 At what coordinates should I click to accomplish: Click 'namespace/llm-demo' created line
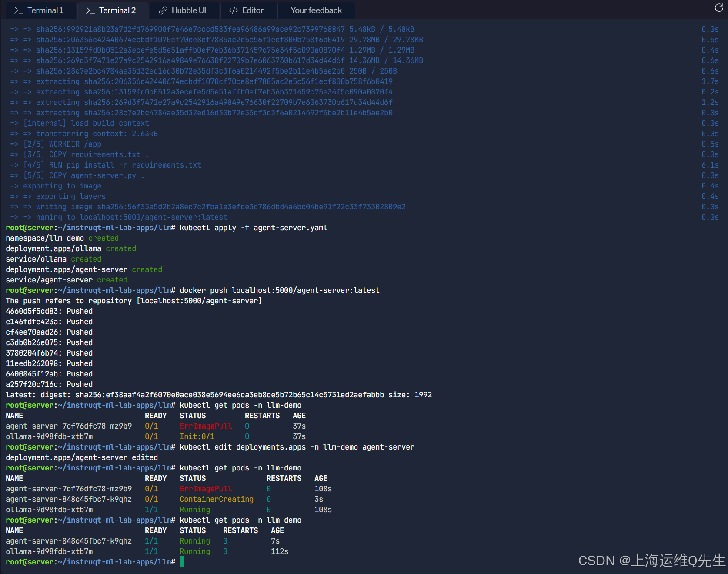coord(62,238)
